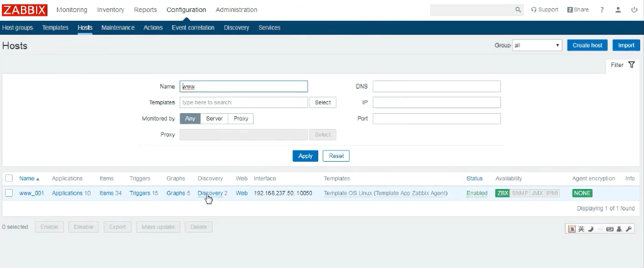This screenshot has width=644, height=268.
Task: Click the Create host button
Action: tap(587, 46)
